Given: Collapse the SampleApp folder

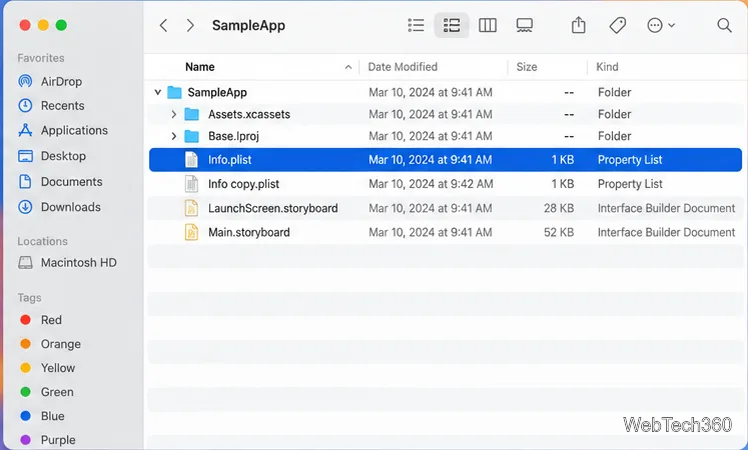Looking at the screenshot, I should click(157, 92).
